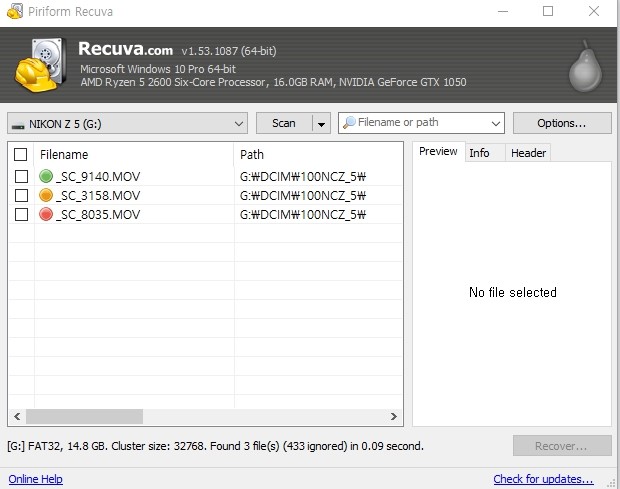Click the red status dot for _SC_8035.MOV
Screen dimensions: 620x489
[x=46, y=214]
